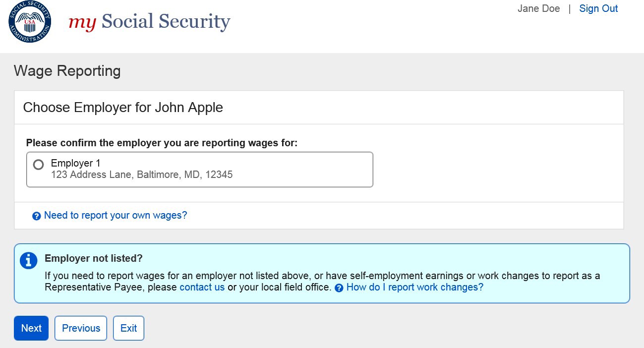Click the "my Social Security" site title
Viewport: 644px width, 348px height.
click(x=149, y=22)
